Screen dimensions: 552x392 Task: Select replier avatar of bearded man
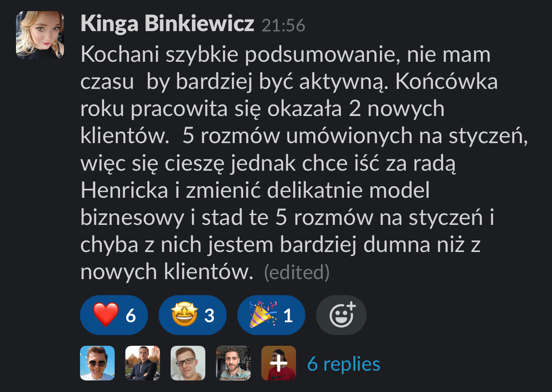tap(233, 363)
